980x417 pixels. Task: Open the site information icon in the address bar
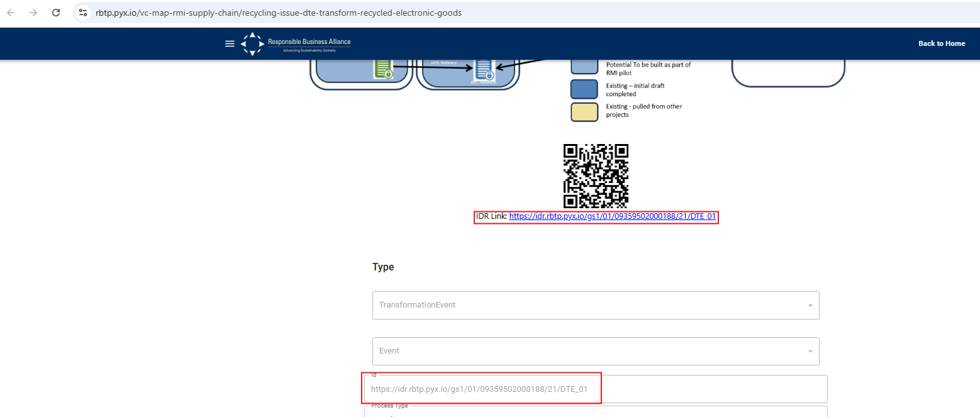click(83, 13)
